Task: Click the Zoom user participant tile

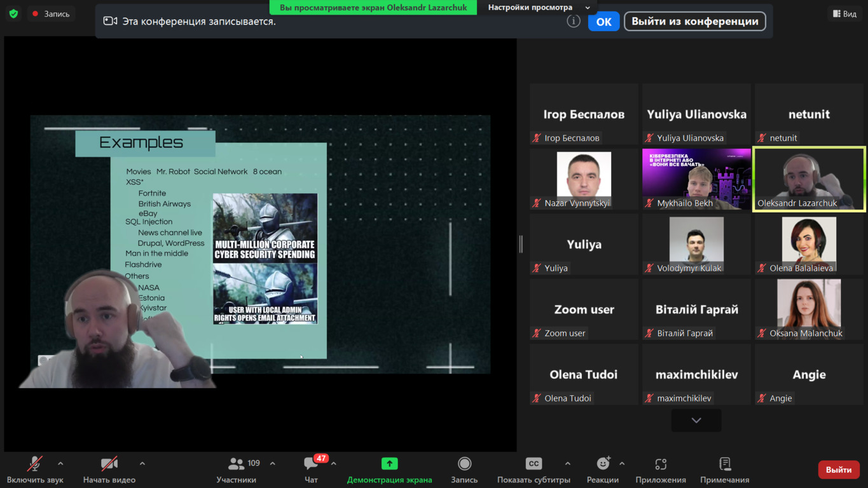Action: pyautogui.click(x=584, y=309)
